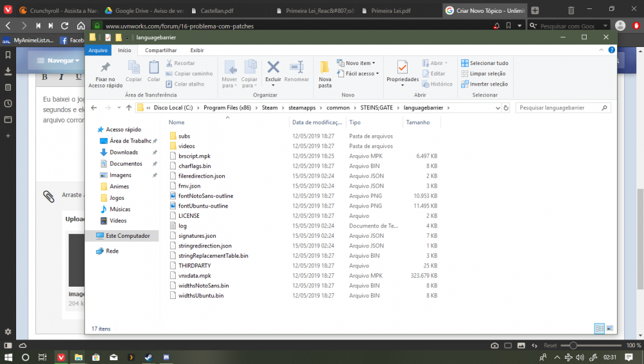Screen dimensions: 644x364
Task: Switch to Exibir ribbon tab
Action: coord(196,50)
